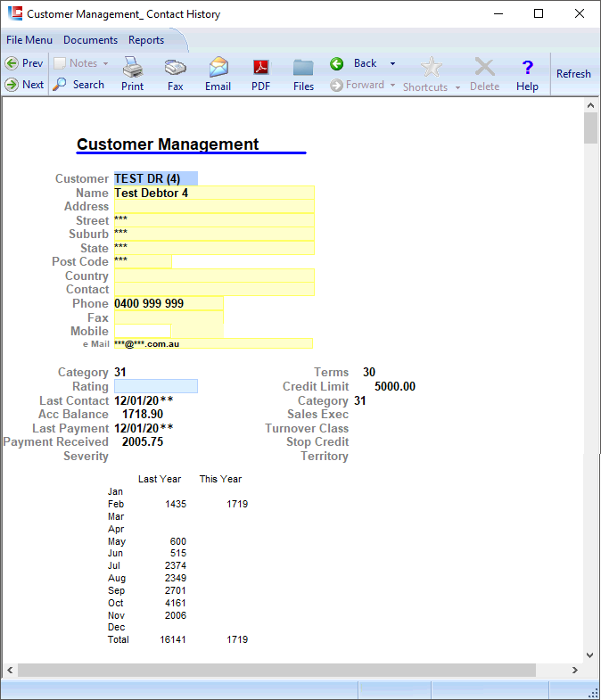Viewport: 601px width, 700px height.
Task: Open Shortcuts star icon
Action: tap(432, 68)
